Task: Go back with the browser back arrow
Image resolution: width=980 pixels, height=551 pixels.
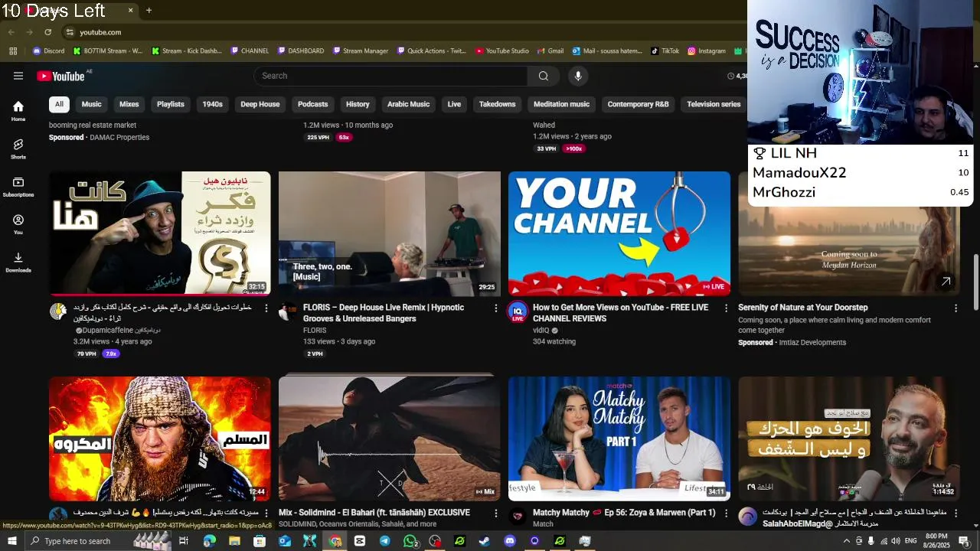Action: click(11, 32)
